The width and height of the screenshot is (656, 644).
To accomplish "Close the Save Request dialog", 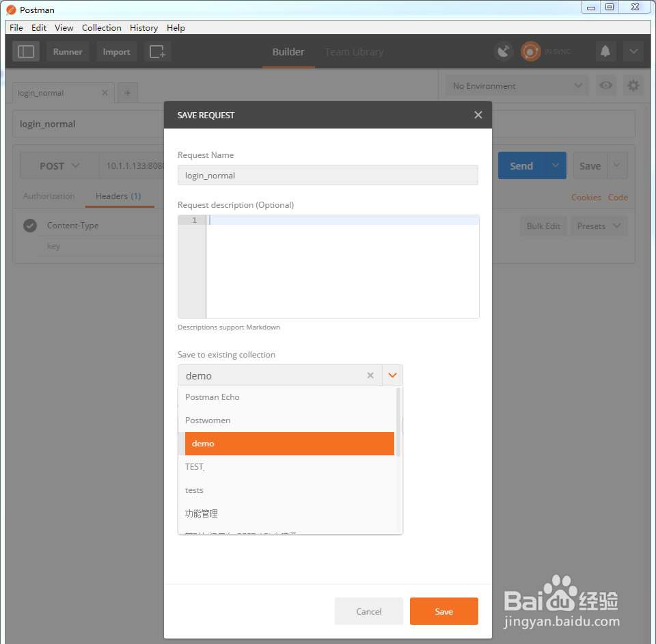I will point(478,115).
